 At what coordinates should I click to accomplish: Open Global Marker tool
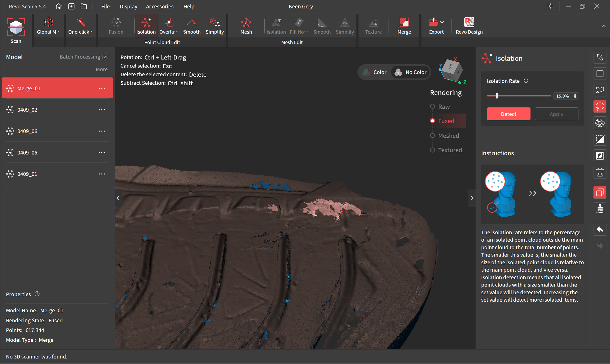tap(49, 26)
